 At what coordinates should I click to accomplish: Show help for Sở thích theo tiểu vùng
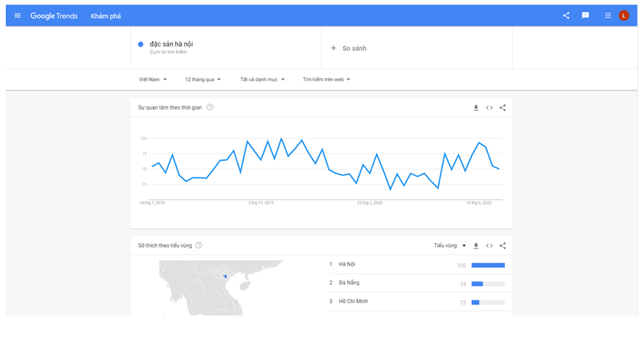[x=199, y=245]
